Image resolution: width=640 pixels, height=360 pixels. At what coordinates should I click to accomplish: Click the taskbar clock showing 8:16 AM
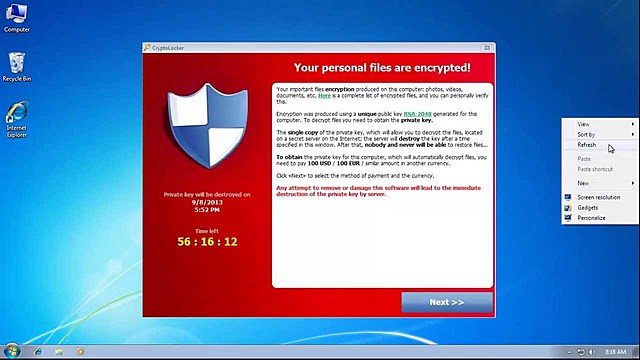click(616, 352)
